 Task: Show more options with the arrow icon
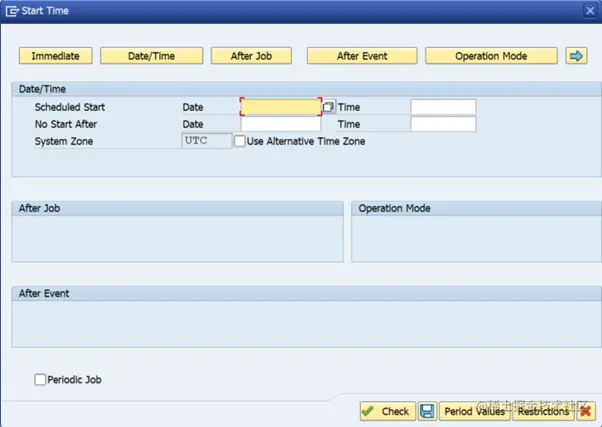[576, 56]
